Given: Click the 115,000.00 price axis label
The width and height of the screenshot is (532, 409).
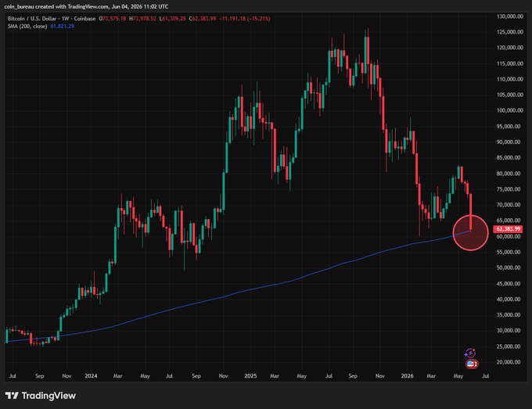Looking at the screenshot, I should click(509, 63).
